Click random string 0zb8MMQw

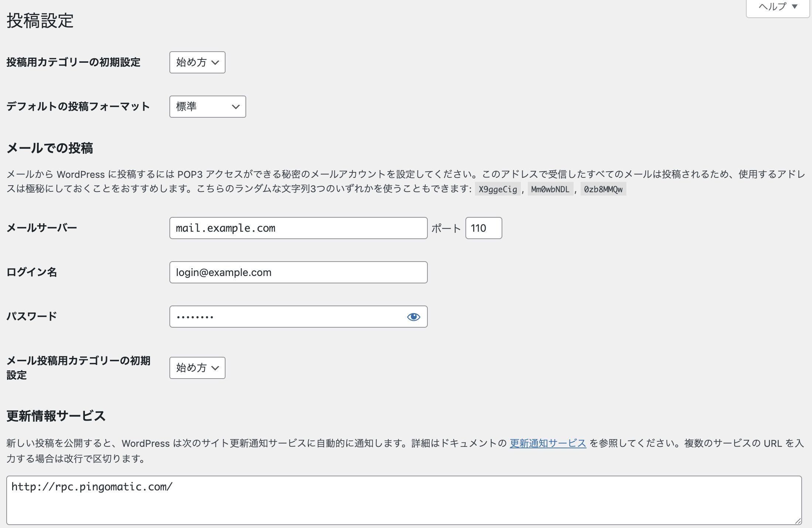(603, 189)
